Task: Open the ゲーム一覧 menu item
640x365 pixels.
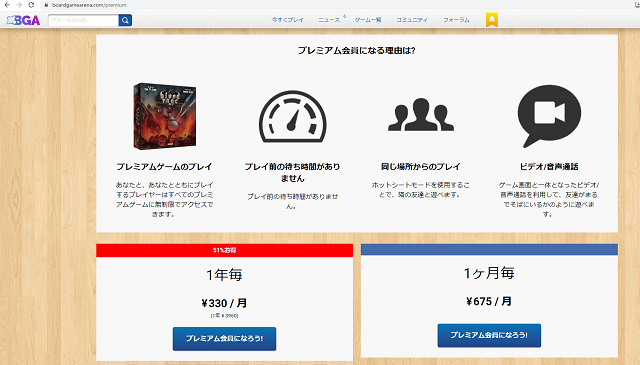Action: 368,20
